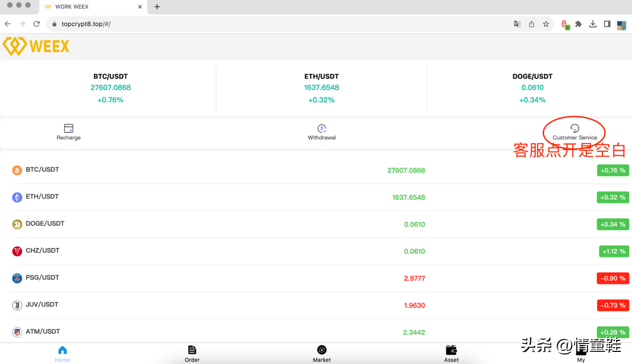This screenshot has height=364, width=632.
Task: Click the WEEX logo
Action: coord(36,46)
